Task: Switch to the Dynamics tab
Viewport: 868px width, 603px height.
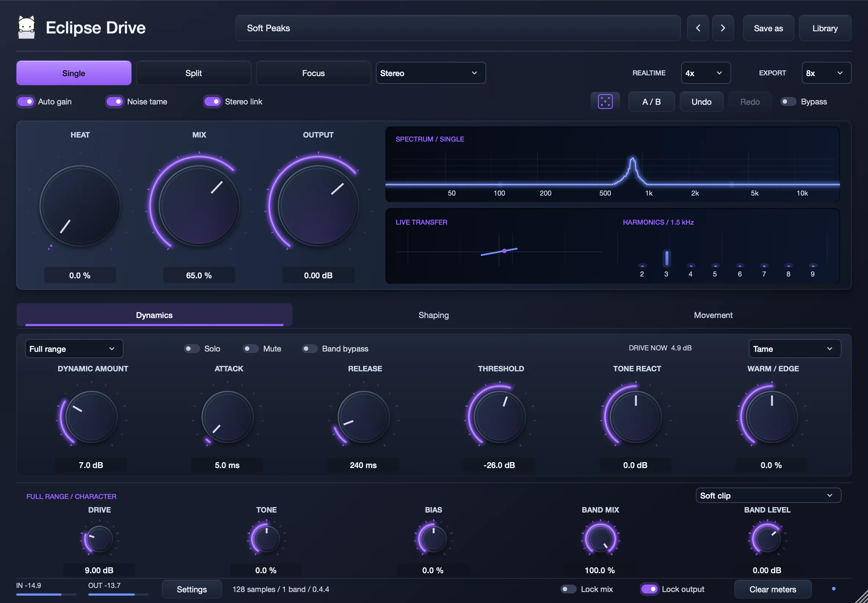Action: pyautogui.click(x=154, y=315)
